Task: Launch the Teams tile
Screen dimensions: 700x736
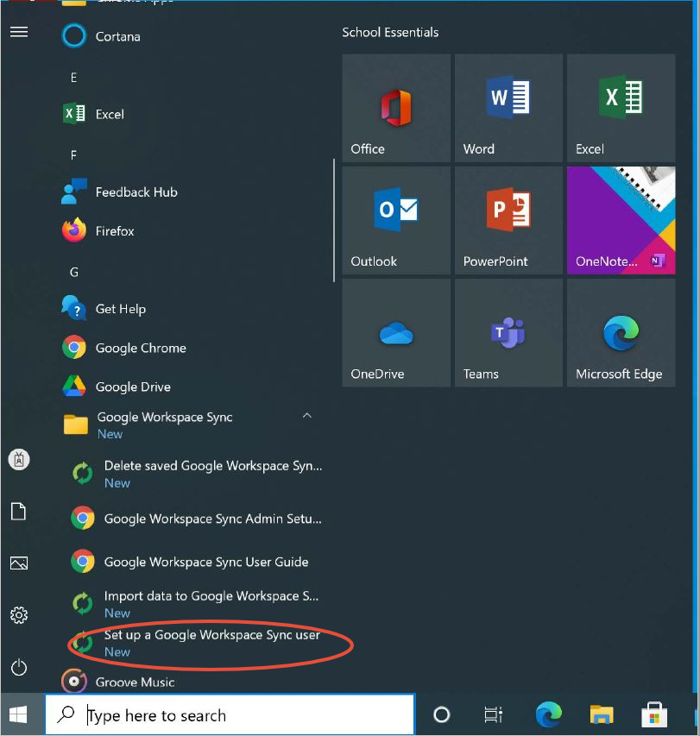Action: point(508,333)
